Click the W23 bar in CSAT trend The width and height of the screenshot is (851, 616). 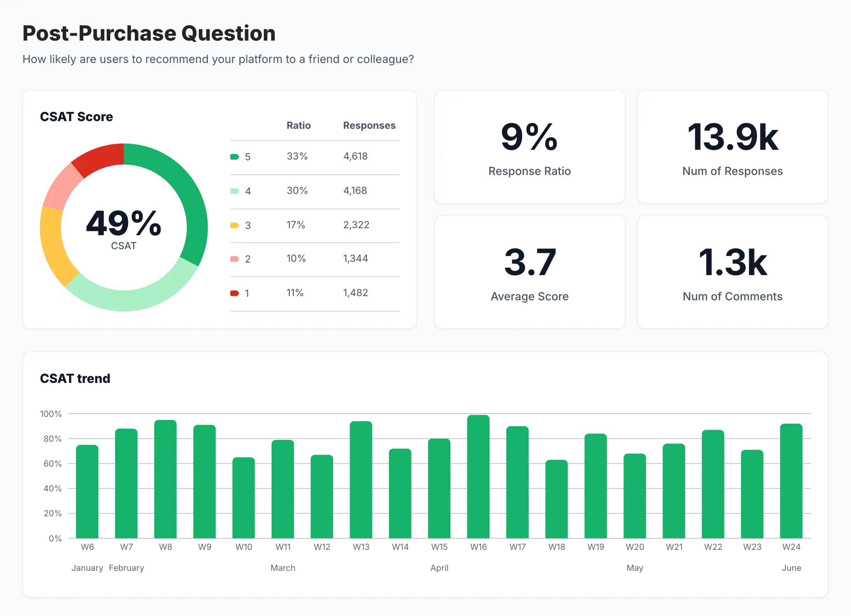752,494
